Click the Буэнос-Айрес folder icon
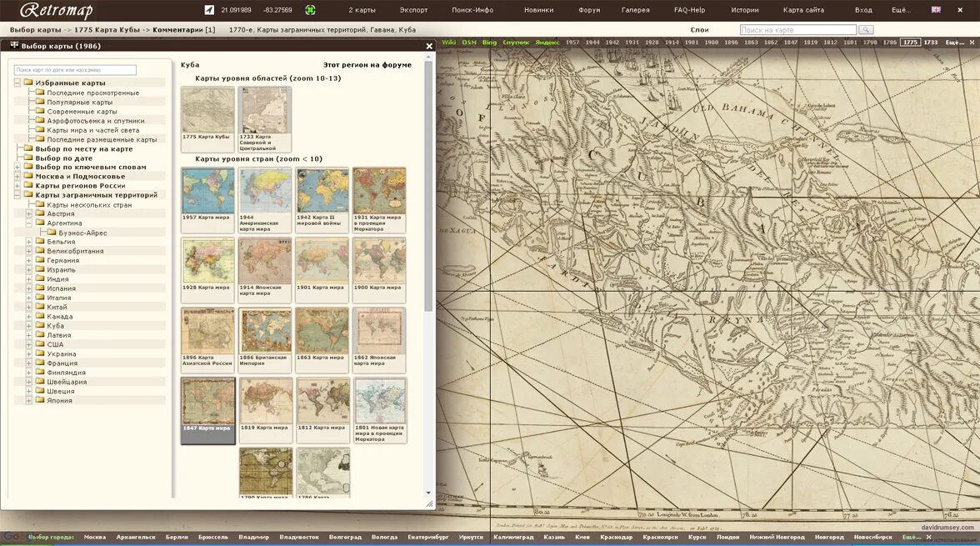Image resolution: width=980 pixels, height=546 pixels. tap(52, 233)
